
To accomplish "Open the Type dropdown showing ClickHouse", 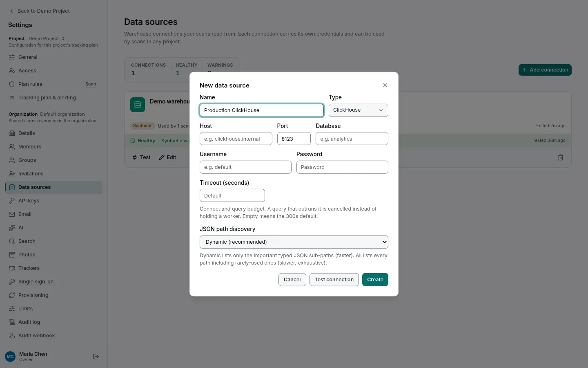I will pos(359,110).
